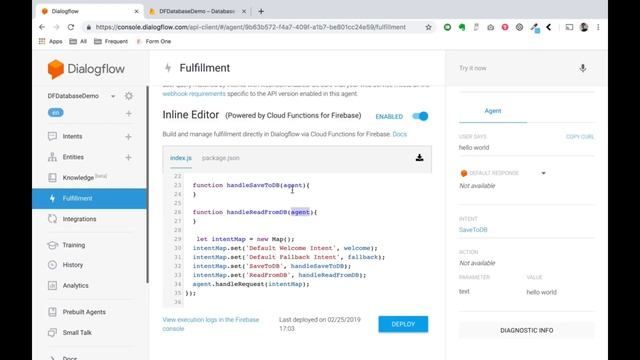The image size is (640, 360).
Task: Go back in browser history
Action: tap(42, 27)
